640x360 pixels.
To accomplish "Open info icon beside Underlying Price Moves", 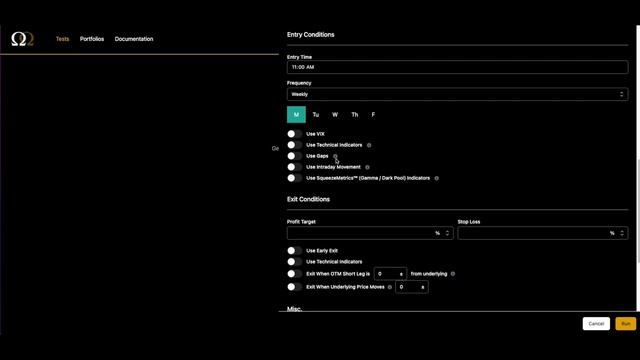I will (390, 287).
